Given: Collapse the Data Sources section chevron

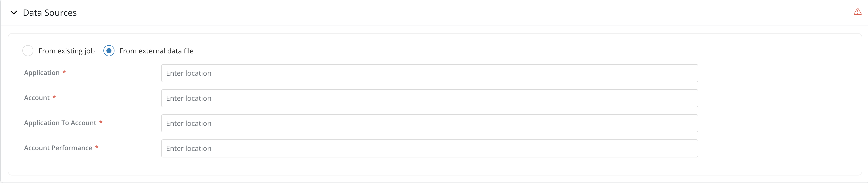Looking at the screenshot, I should pos(14,13).
